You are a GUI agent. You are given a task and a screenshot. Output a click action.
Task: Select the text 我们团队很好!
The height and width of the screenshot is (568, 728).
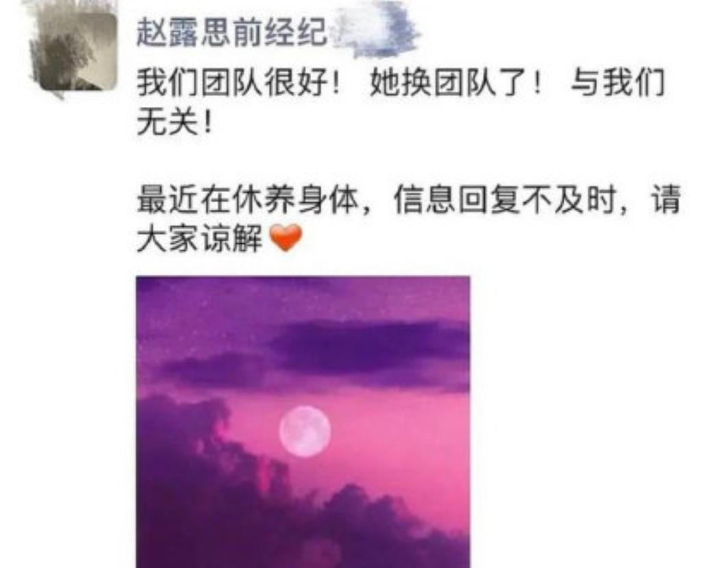tap(238, 84)
